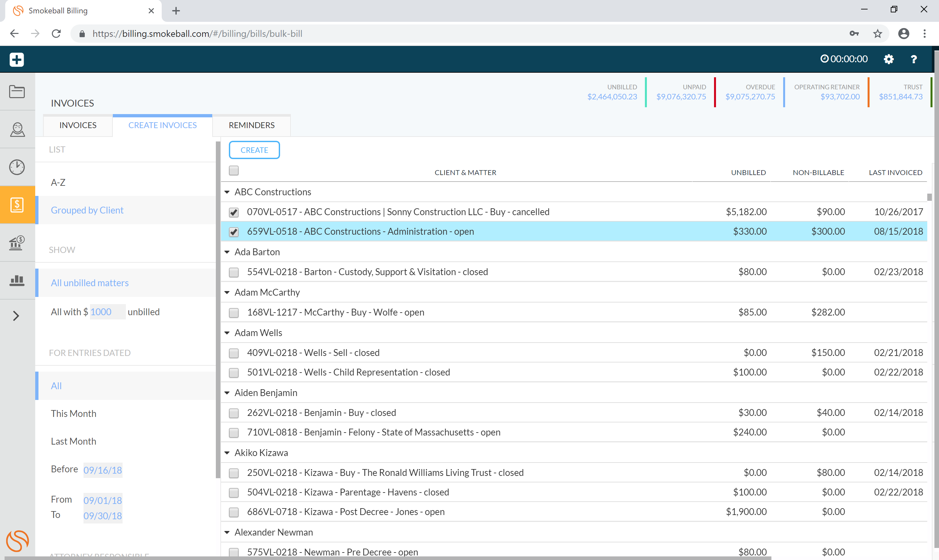The height and width of the screenshot is (560, 939).
Task: Click the Create button
Action: click(x=254, y=150)
